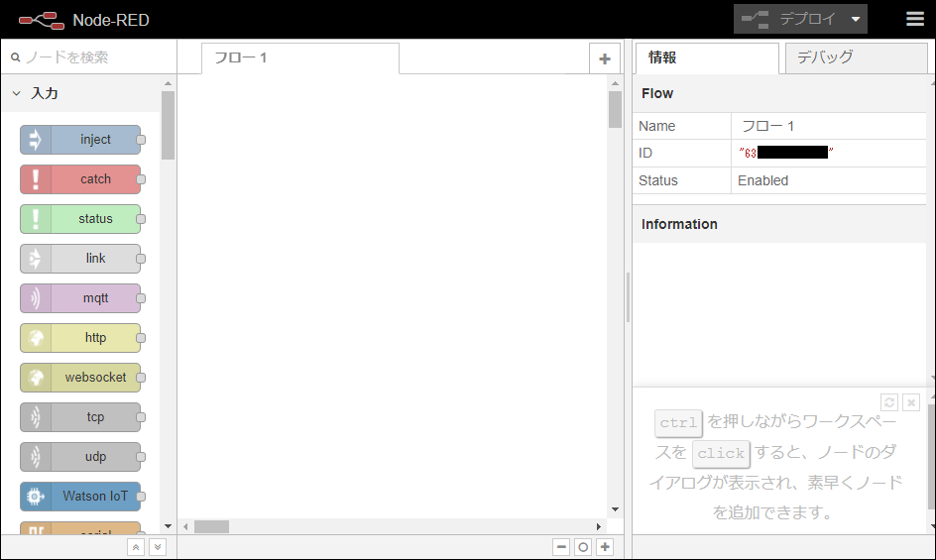This screenshot has height=560, width=936.
Task: Switch to the フロー 1 tab
Action: coord(300,57)
